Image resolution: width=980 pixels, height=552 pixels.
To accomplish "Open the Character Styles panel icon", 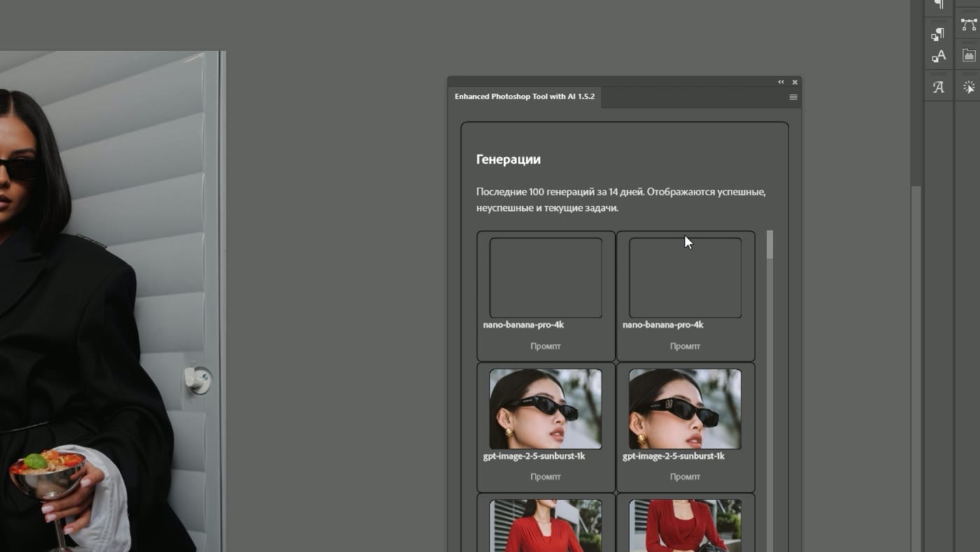I will [939, 56].
